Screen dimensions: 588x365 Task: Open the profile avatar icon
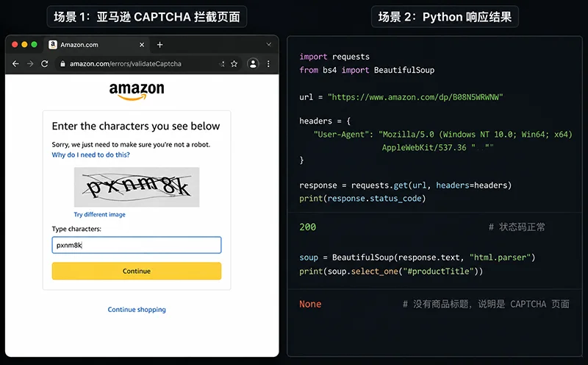coord(253,63)
